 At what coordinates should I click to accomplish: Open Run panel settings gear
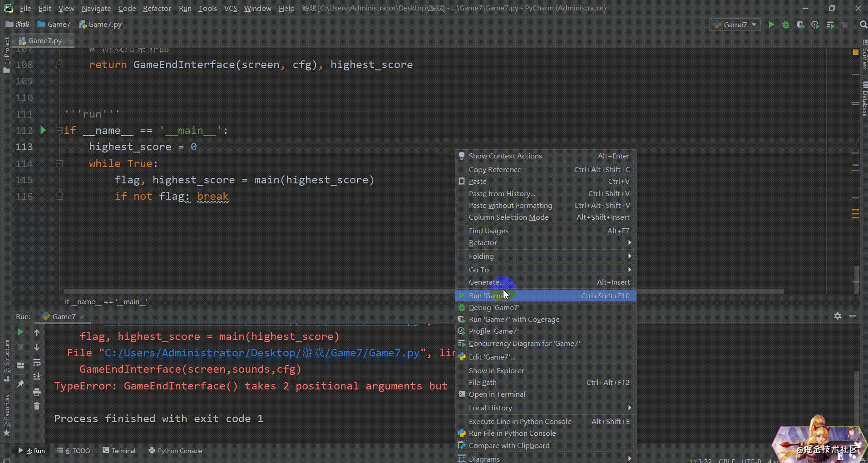pyautogui.click(x=837, y=316)
